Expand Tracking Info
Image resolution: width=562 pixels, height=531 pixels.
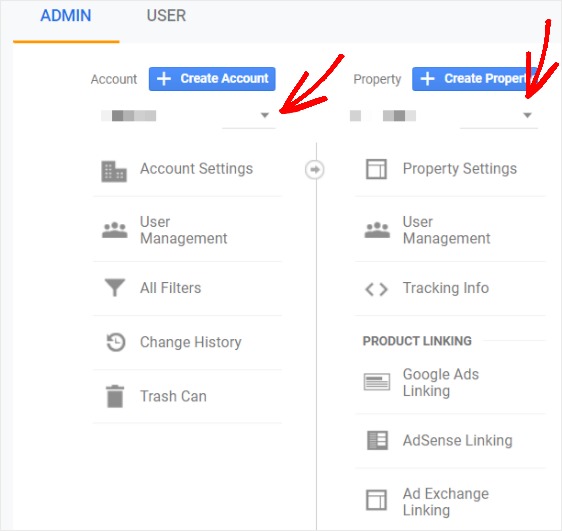pos(446,288)
